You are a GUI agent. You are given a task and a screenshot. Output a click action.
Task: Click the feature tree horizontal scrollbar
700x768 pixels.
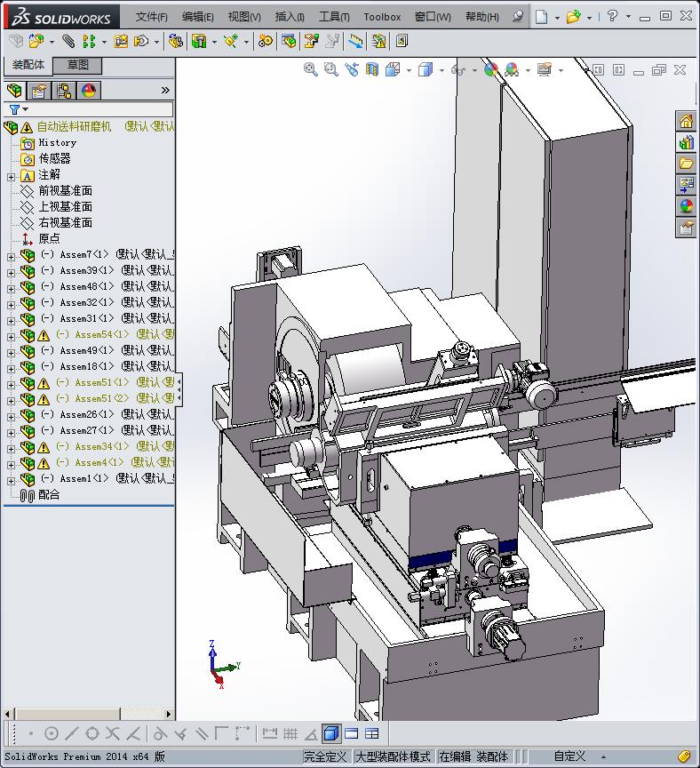89,714
